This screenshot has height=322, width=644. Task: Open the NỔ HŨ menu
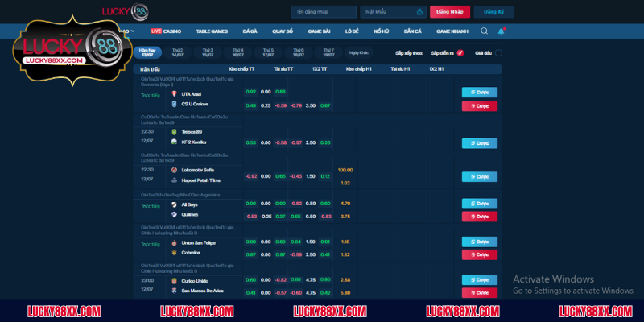(x=382, y=31)
